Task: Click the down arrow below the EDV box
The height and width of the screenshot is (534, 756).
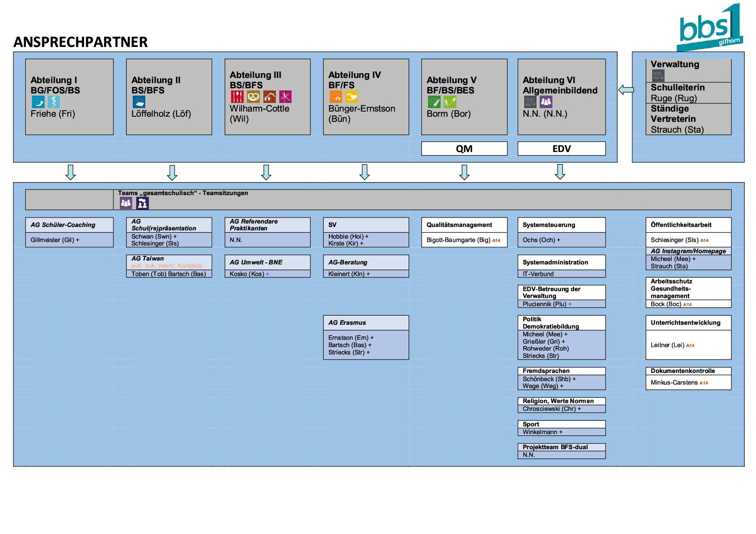Action: (x=560, y=171)
